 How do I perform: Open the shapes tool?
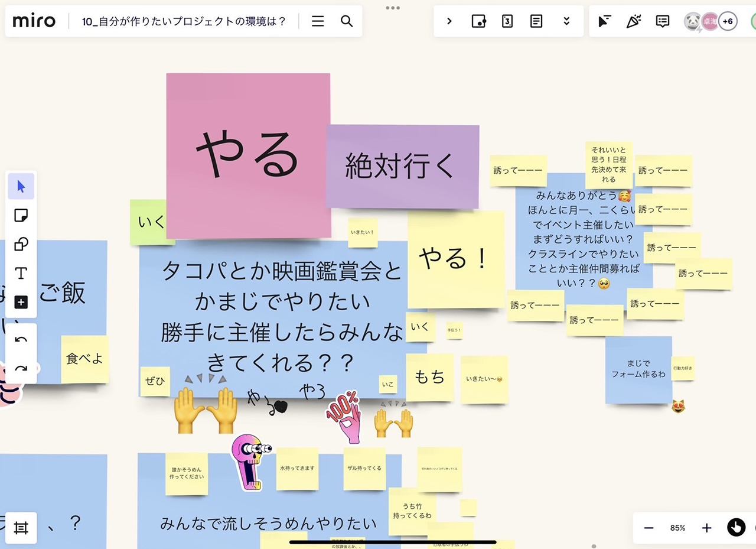pyautogui.click(x=21, y=245)
